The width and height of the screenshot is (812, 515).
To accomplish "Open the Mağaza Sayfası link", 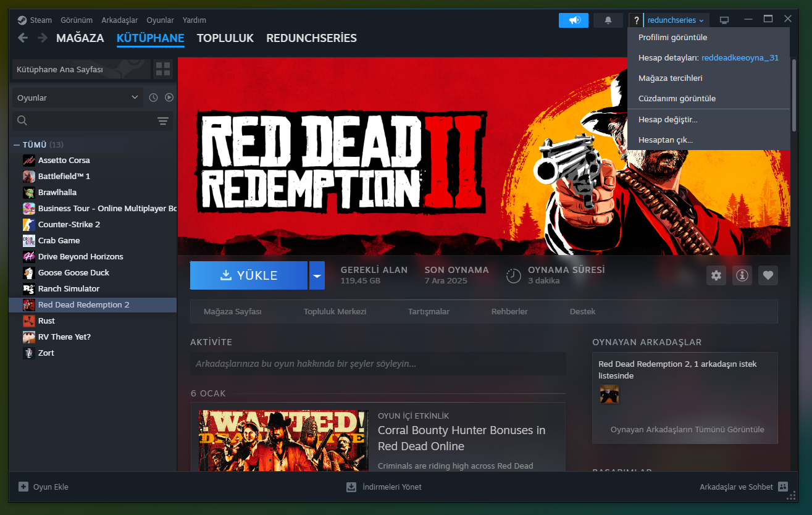I will point(233,311).
